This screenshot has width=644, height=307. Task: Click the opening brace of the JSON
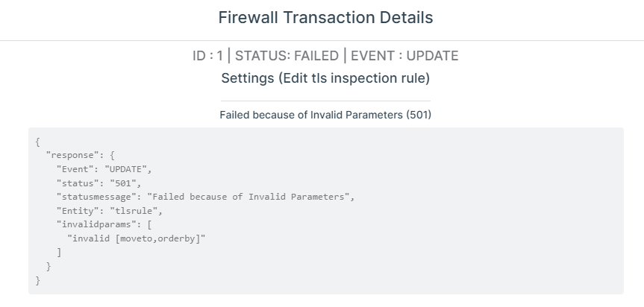tap(37, 142)
